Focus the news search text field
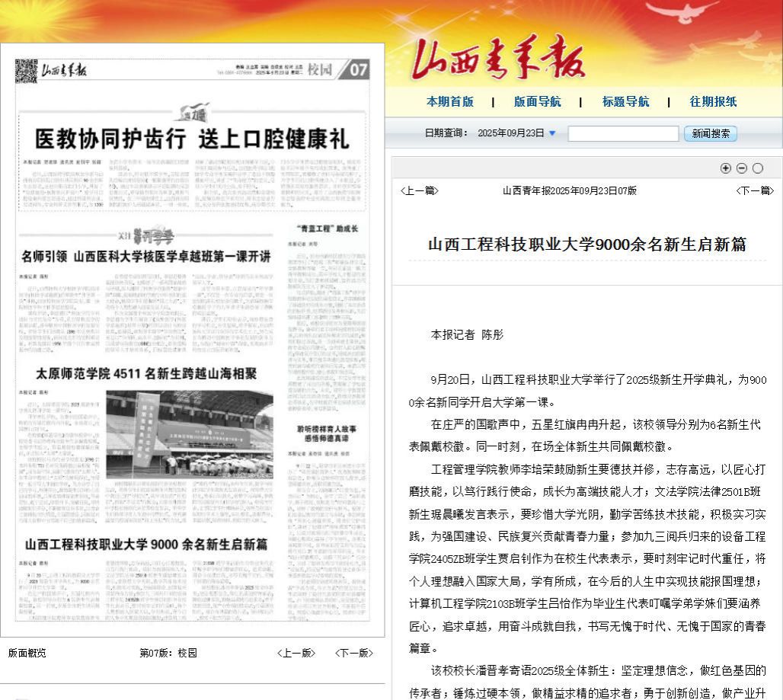This screenshot has height=700, width=783. (622, 133)
